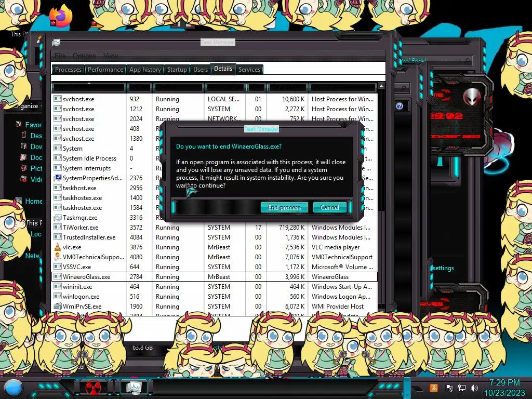Viewport: 532px width, 399px height.
Task: Click the Alienware head gadget icon
Action: 472,97
